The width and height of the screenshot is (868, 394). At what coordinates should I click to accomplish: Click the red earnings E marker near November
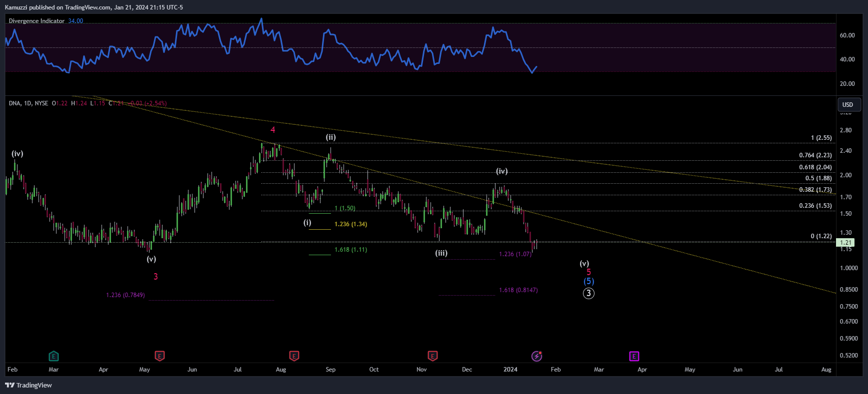[432, 356]
